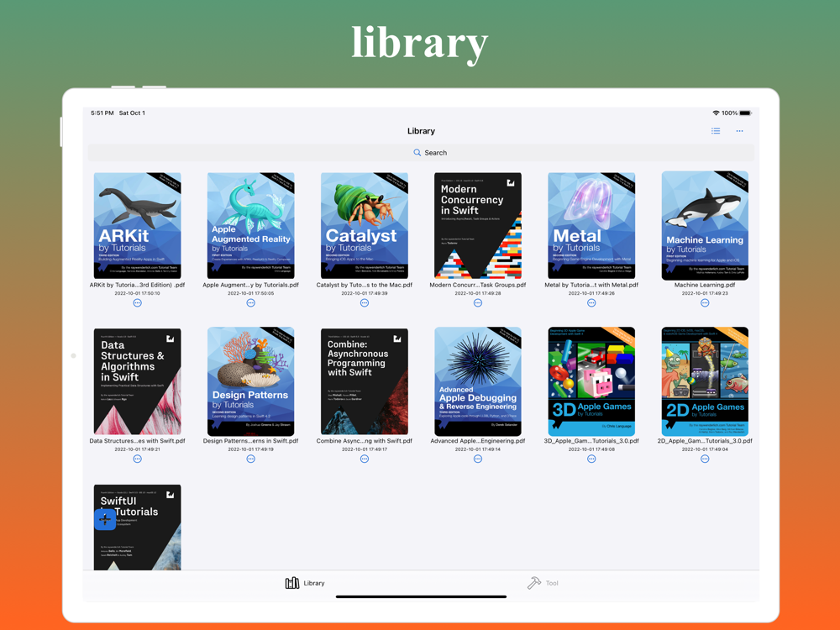The image size is (840, 630).
Task: Open options for Combine Asynchronous pdf
Action: (x=365, y=459)
